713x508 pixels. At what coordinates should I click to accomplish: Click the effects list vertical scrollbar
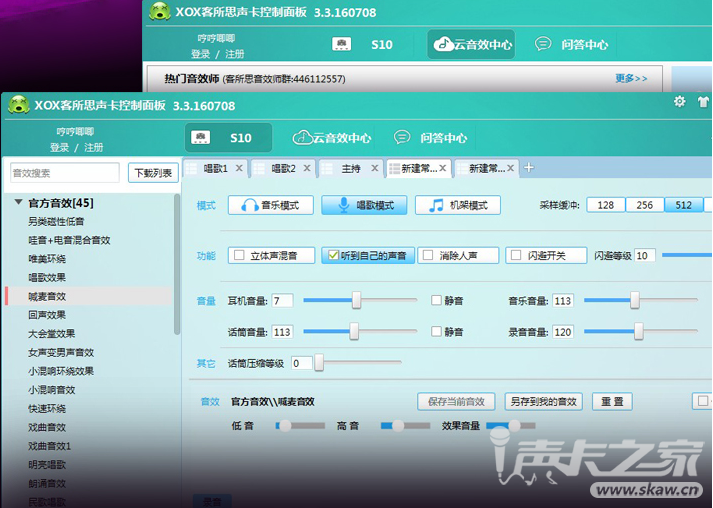(177, 265)
